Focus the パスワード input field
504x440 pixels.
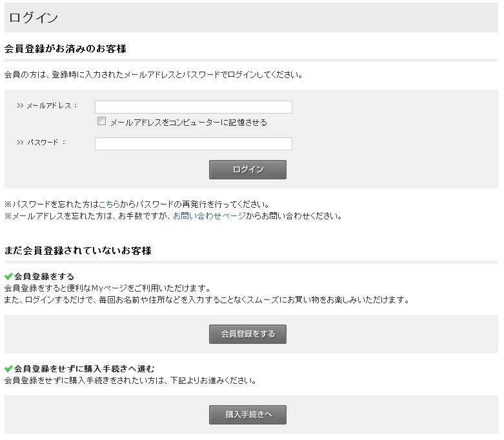point(193,144)
